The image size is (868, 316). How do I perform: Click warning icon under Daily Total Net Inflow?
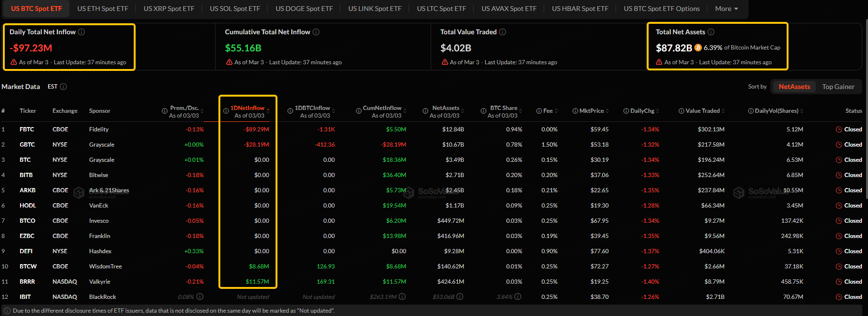click(x=14, y=62)
